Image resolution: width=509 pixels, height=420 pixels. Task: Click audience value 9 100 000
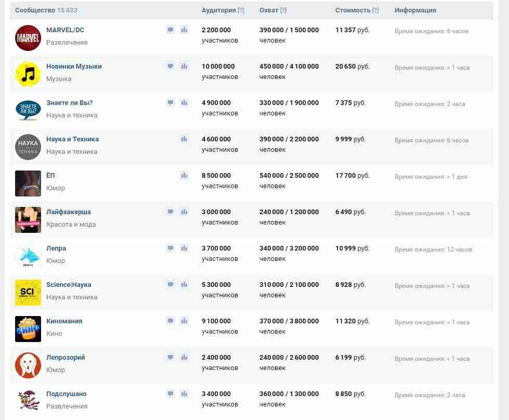216,321
